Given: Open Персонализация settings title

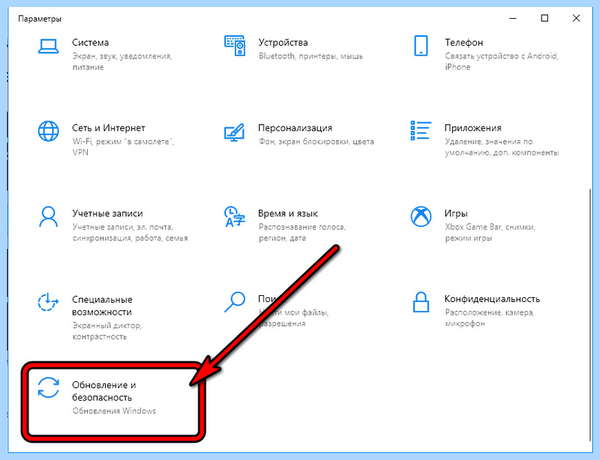Looking at the screenshot, I should click(x=295, y=127).
